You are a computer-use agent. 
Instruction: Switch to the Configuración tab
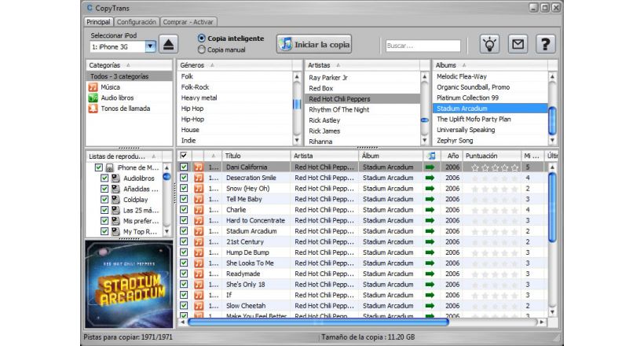pos(137,22)
